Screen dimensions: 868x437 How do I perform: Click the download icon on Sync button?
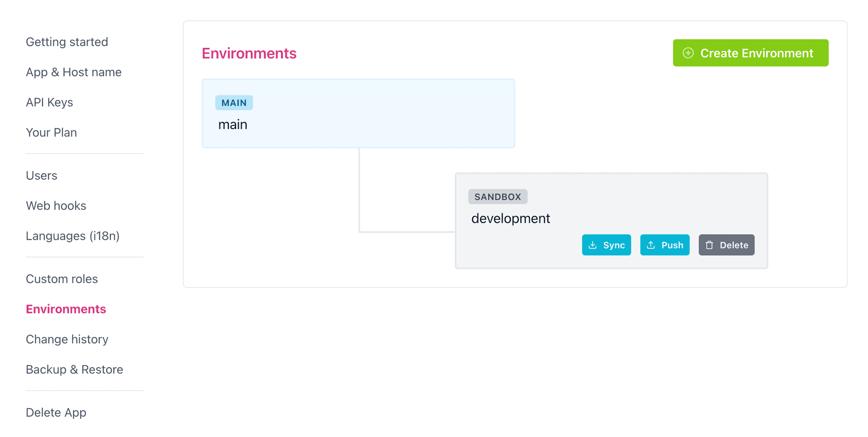(593, 245)
